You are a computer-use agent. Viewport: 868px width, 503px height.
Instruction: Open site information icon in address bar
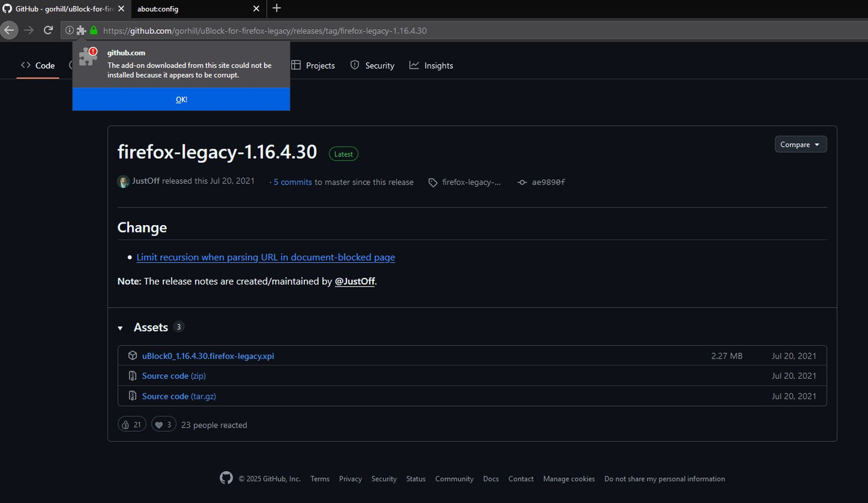(x=70, y=31)
